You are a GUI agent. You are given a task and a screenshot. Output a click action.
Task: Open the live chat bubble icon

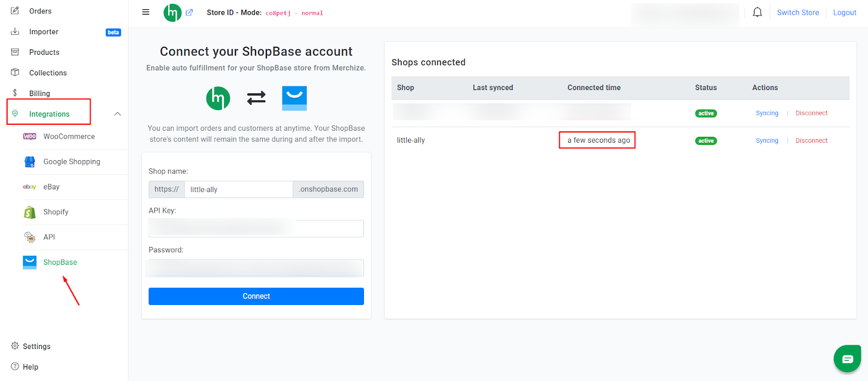pyautogui.click(x=847, y=359)
